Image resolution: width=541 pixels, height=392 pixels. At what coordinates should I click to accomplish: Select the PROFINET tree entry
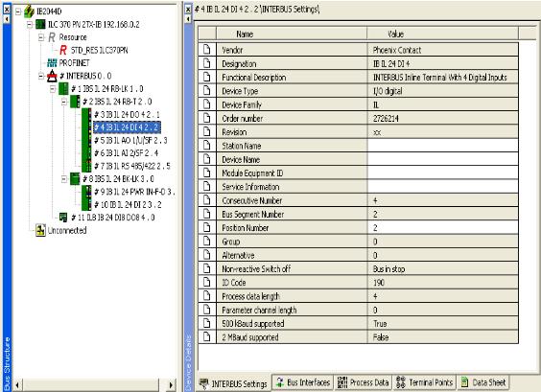coord(74,62)
